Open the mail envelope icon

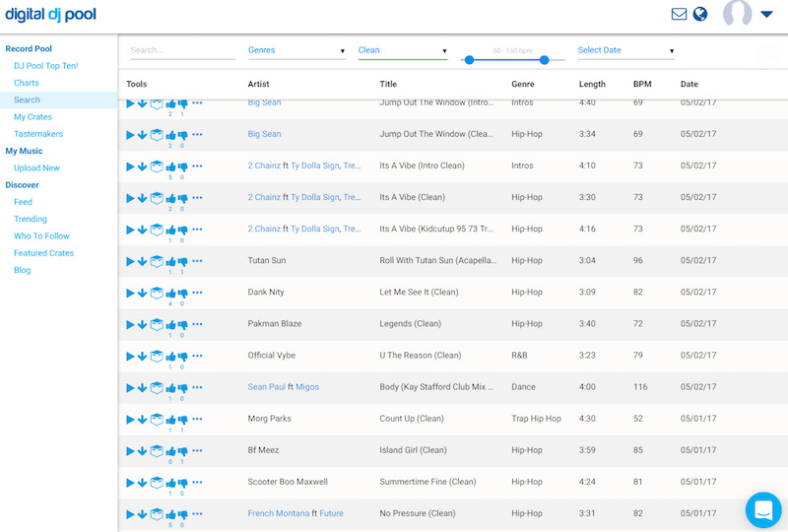click(x=679, y=14)
